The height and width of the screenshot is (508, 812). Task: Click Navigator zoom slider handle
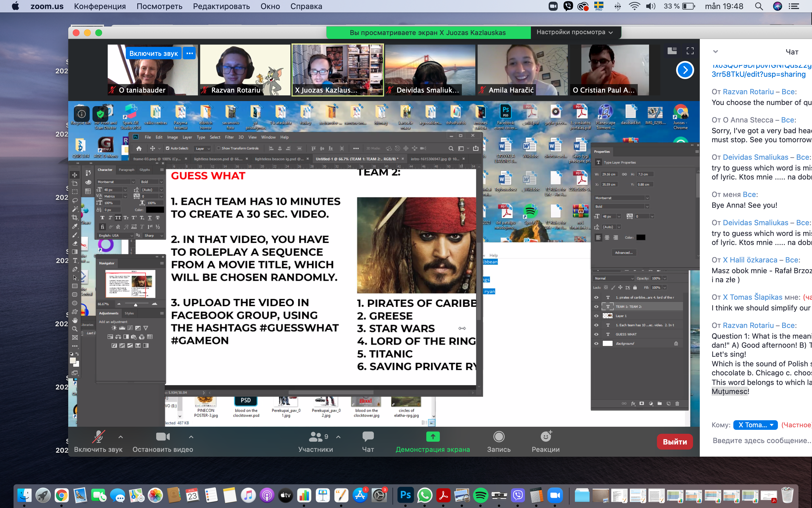coord(136,305)
